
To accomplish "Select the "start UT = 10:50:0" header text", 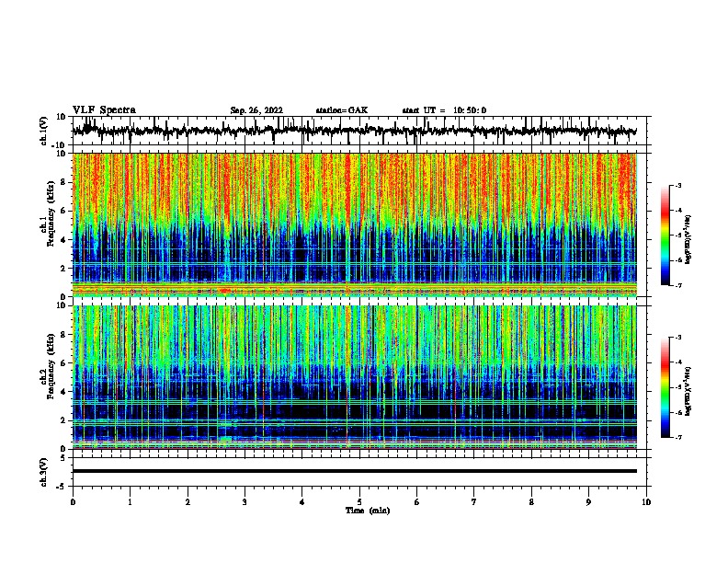I will point(444,110).
